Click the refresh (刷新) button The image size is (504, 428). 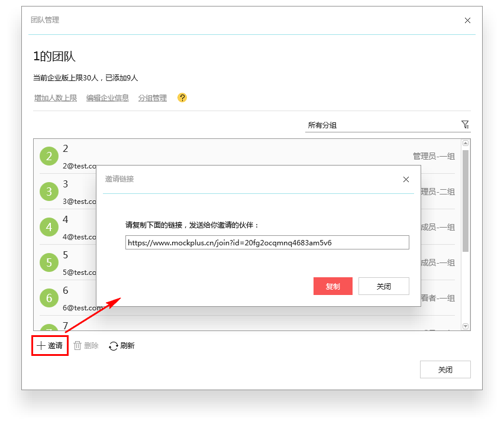coord(122,346)
